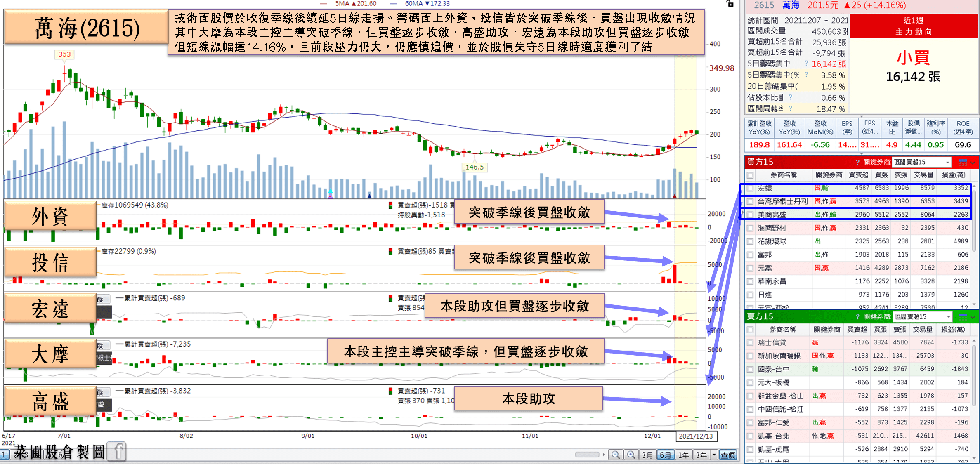
Task: Open period dropdown arrow next to 3年
Action: (x=714, y=455)
